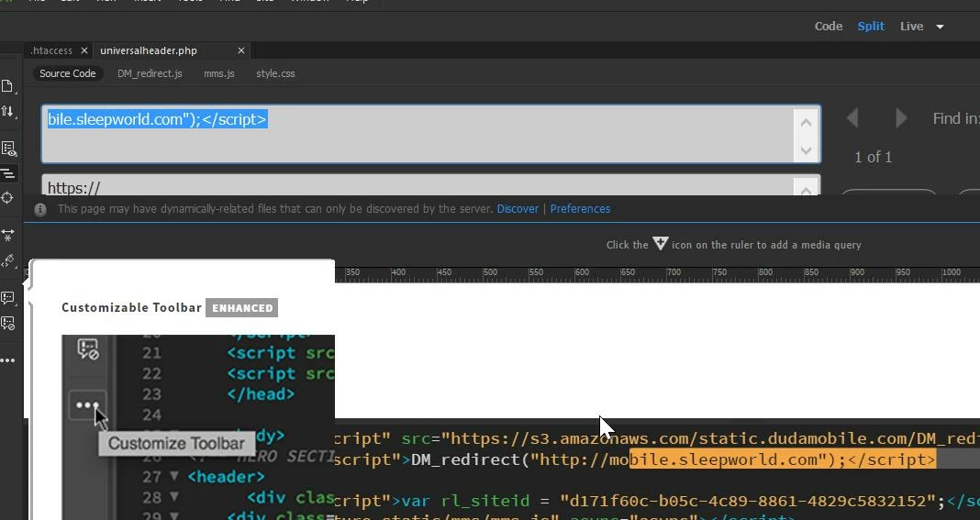
Task: Click the 500 mark on the ruler
Action: pyautogui.click(x=491, y=271)
